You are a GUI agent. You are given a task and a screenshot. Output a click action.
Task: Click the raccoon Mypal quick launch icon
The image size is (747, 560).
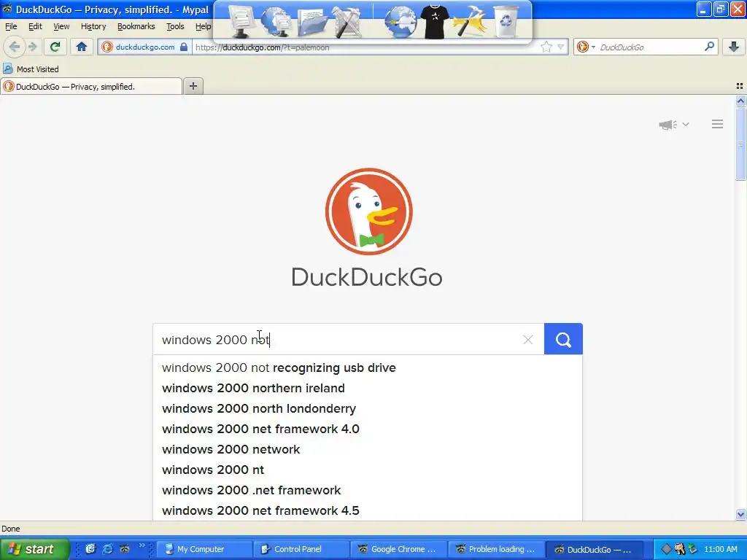tap(125, 549)
